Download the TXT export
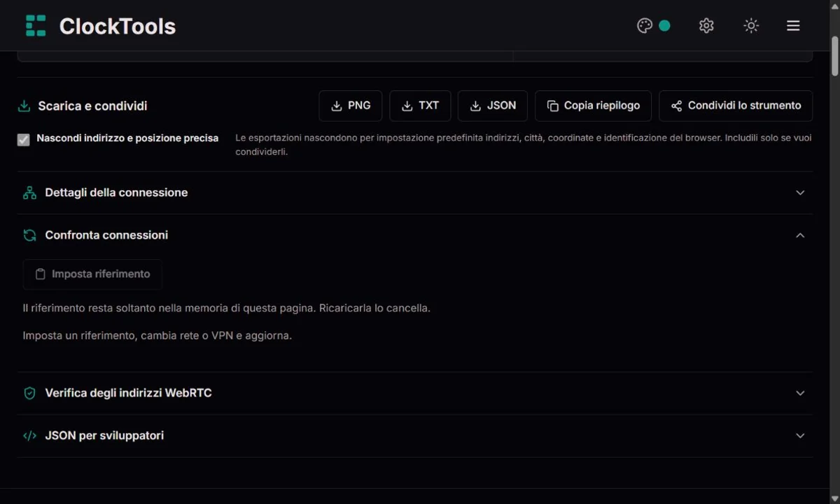840x504 pixels. (x=420, y=106)
